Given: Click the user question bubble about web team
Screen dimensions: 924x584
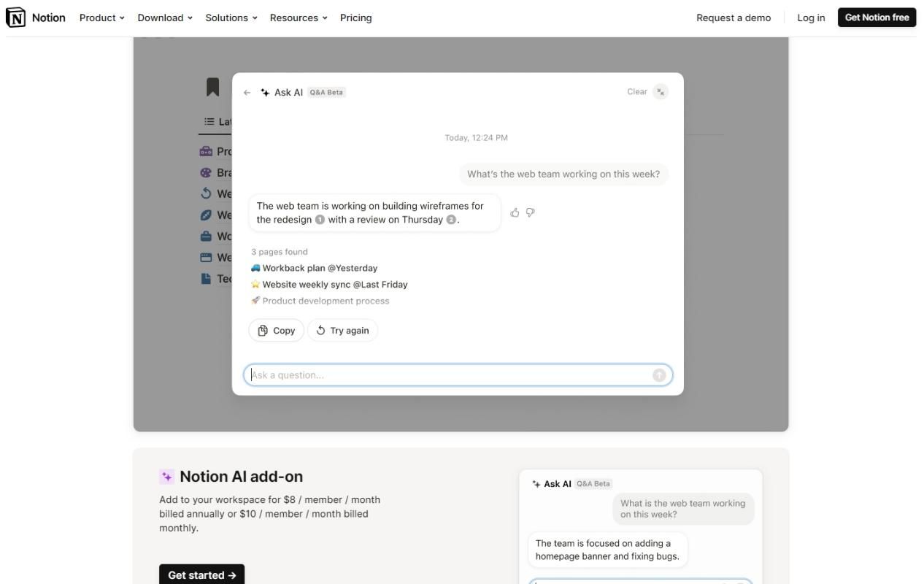Looking at the screenshot, I should click(563, 174).
